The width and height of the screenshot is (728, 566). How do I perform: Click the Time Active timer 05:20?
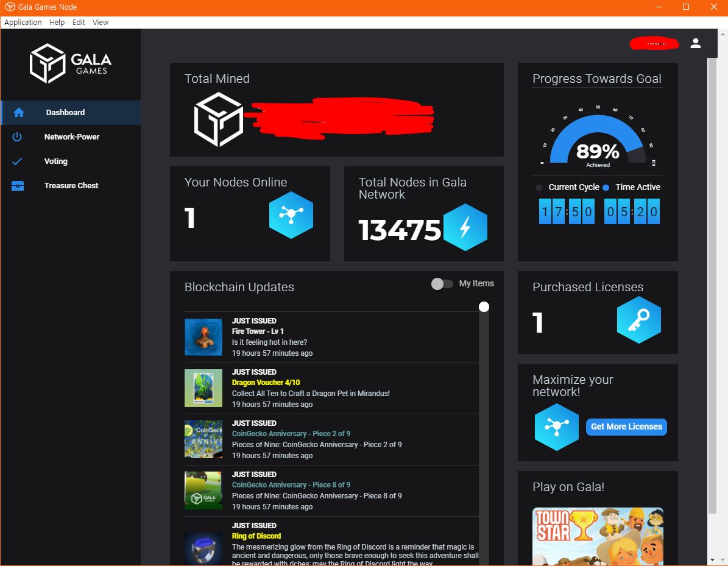coord(632,212)
